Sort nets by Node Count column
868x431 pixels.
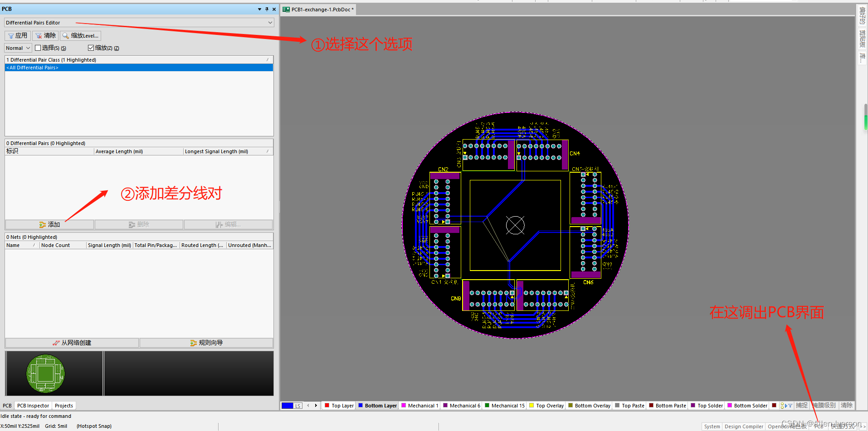click(x=63, y=245)
